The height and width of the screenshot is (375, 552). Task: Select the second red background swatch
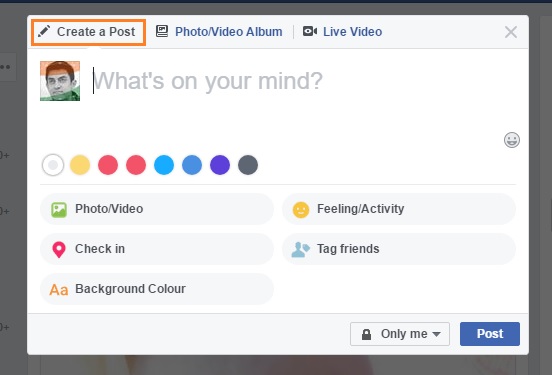(136, 165)
